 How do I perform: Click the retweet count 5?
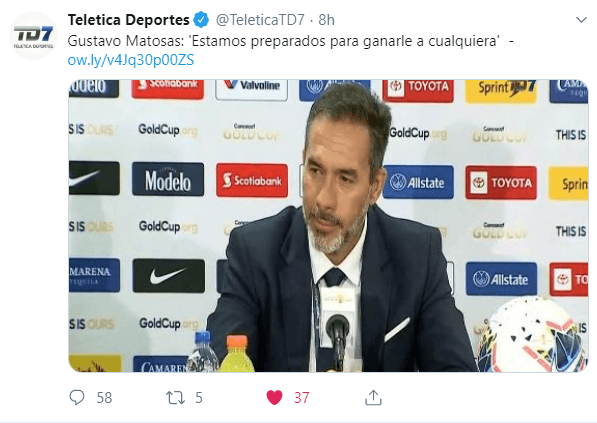click(x=199, y=398)
